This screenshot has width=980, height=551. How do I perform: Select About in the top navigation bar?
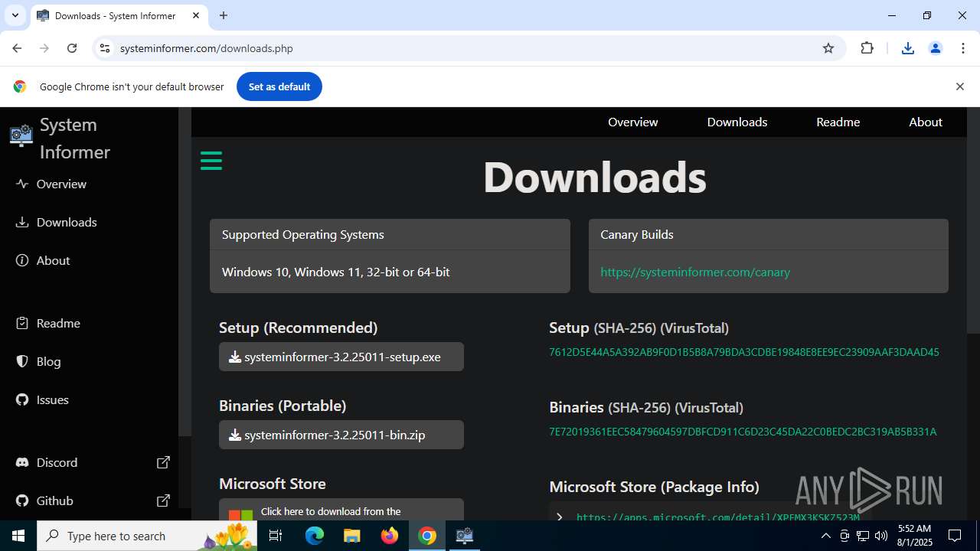925,122
